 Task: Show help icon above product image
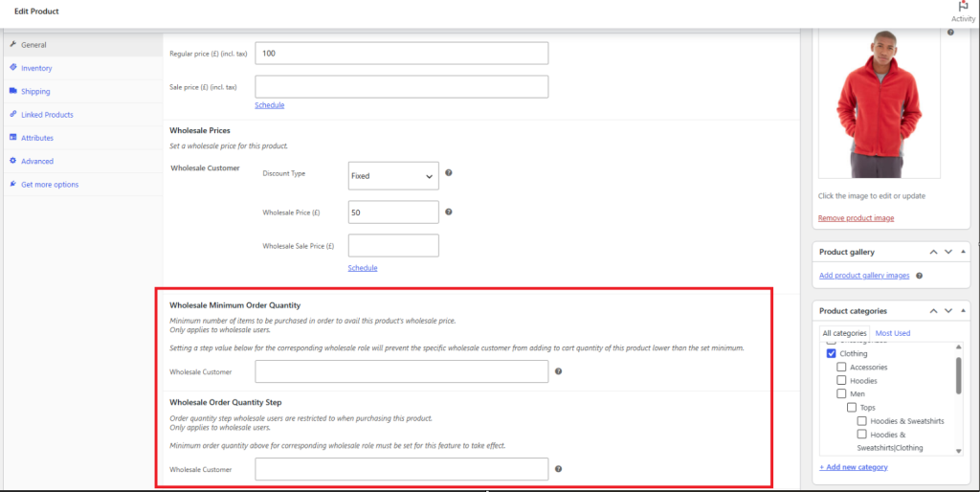pos(950,32)
